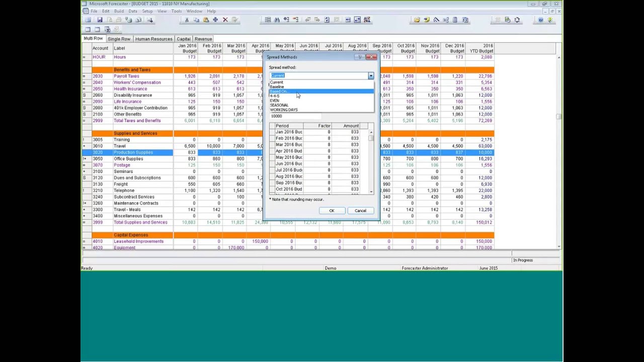This screenshot has height=362, width=644.
Task: Click the calculator toolbar icon
Action: click(455, 20)
